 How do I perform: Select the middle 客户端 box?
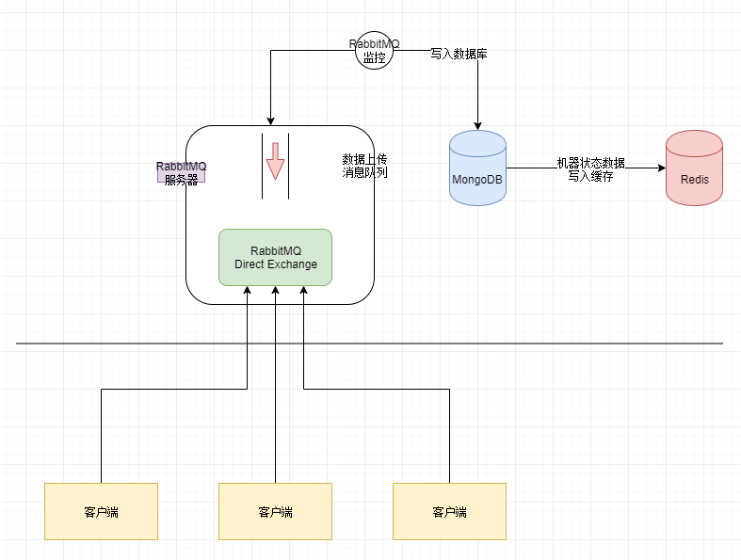[x=276, y=511]
